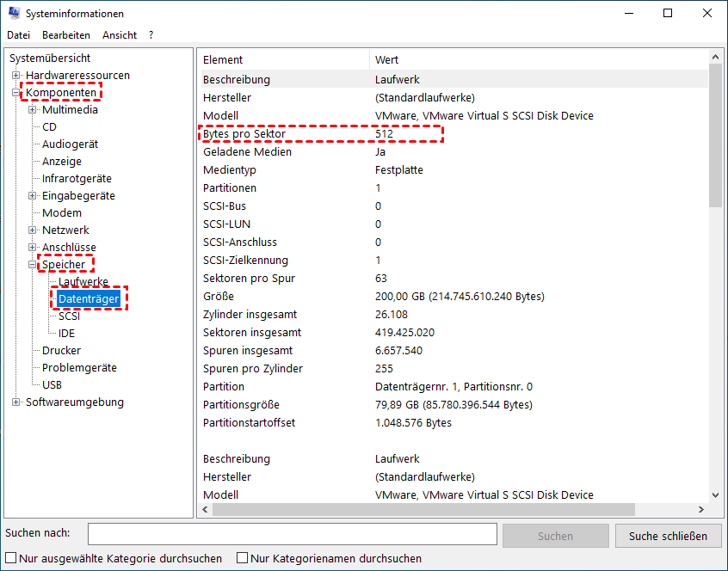Select the Datenträger tree item

point(89,298)
